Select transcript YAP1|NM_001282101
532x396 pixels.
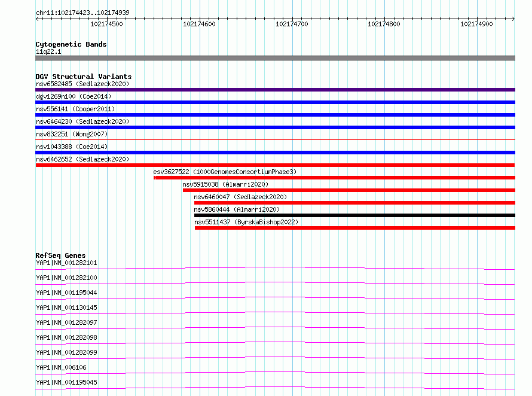(x=66, y=263)
